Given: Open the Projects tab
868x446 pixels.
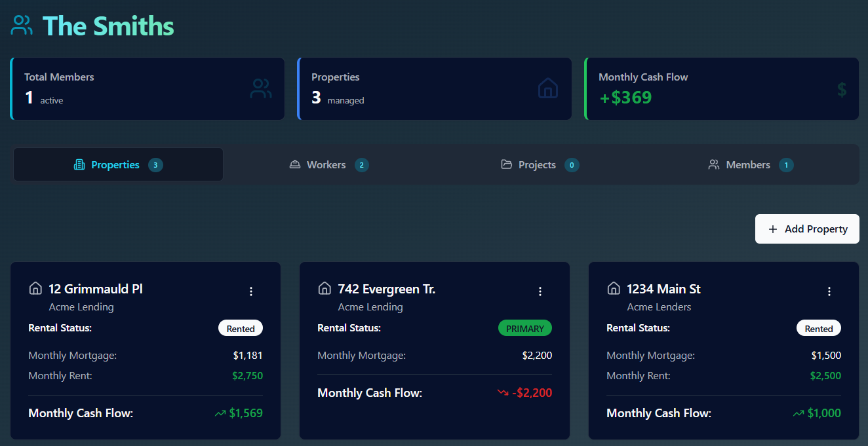Looking at the screenshot, I should point(540,164).
